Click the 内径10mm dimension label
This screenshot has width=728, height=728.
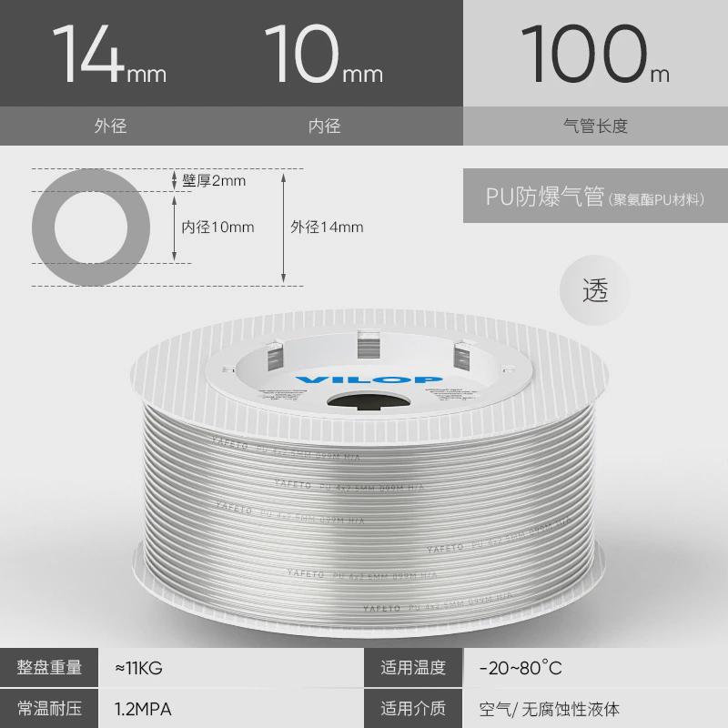(217, 227)
